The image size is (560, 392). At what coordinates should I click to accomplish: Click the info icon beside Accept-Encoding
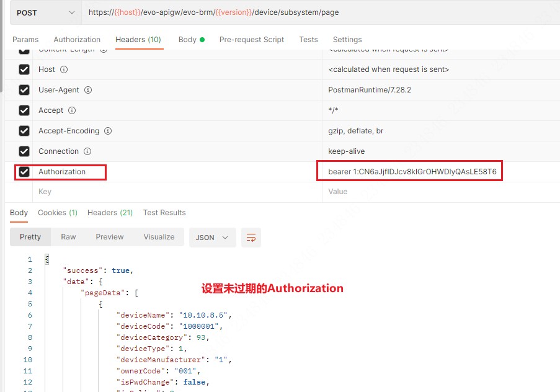tap(108, 131)
